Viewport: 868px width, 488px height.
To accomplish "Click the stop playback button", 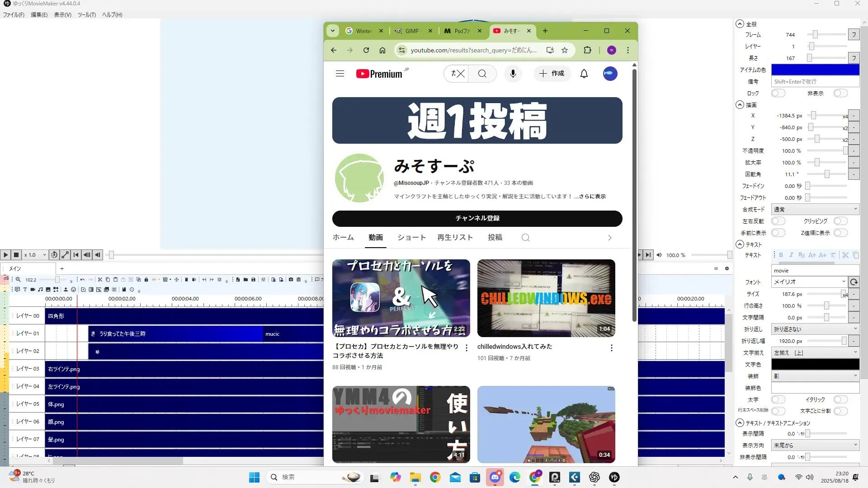I will click(16, 255).
